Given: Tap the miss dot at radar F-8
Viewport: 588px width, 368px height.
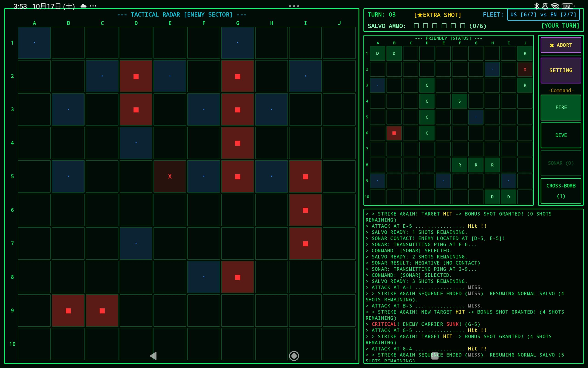Looking at the screenshot, I should 204,277.
